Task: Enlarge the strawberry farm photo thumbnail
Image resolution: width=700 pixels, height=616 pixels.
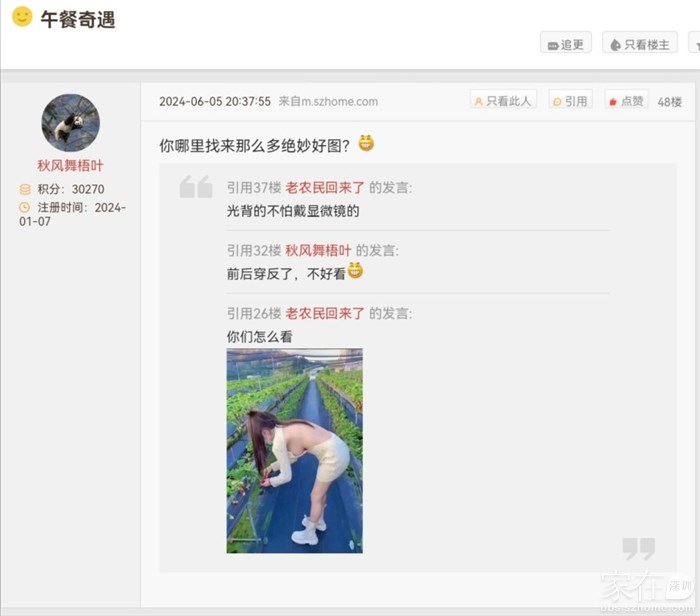Action: 295,451
